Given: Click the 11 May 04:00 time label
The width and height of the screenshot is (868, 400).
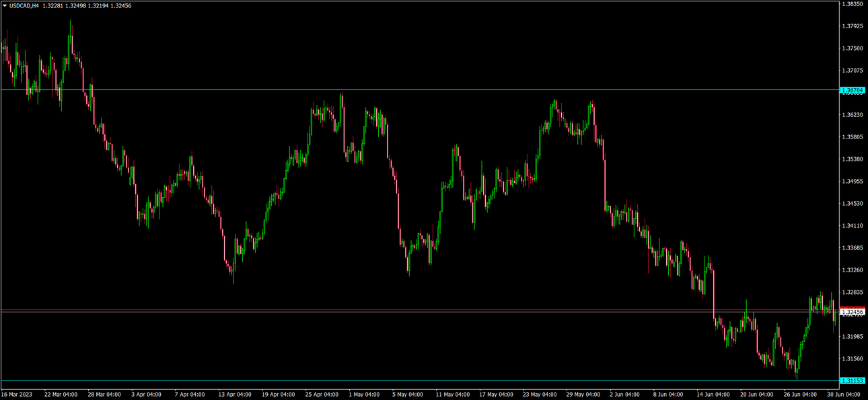Looking at the screenshot, I should coord(453,395).
